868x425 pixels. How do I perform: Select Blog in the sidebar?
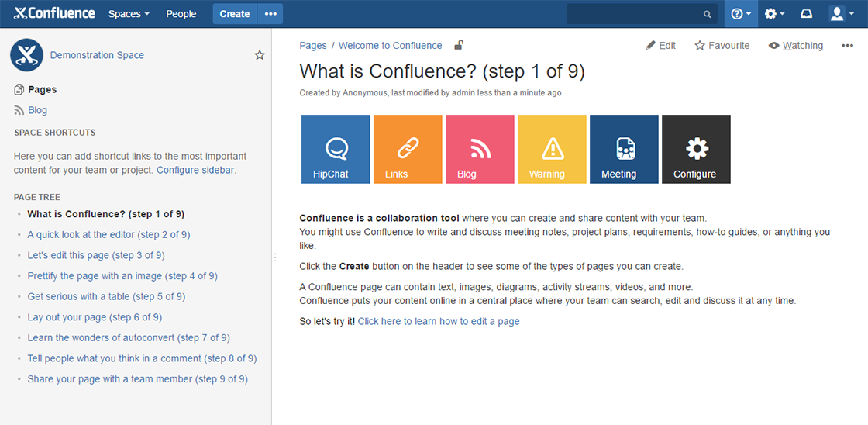click(x=31, y=110)
